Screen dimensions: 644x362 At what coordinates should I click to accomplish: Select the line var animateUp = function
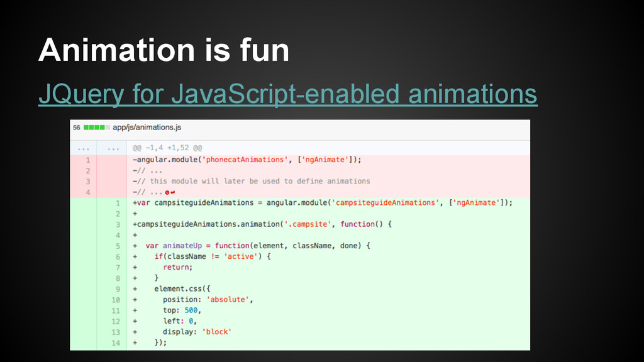pos(252,246)
